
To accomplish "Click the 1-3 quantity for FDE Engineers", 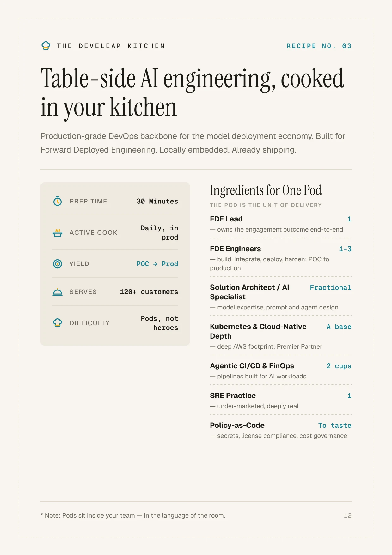I will [345, 249].
